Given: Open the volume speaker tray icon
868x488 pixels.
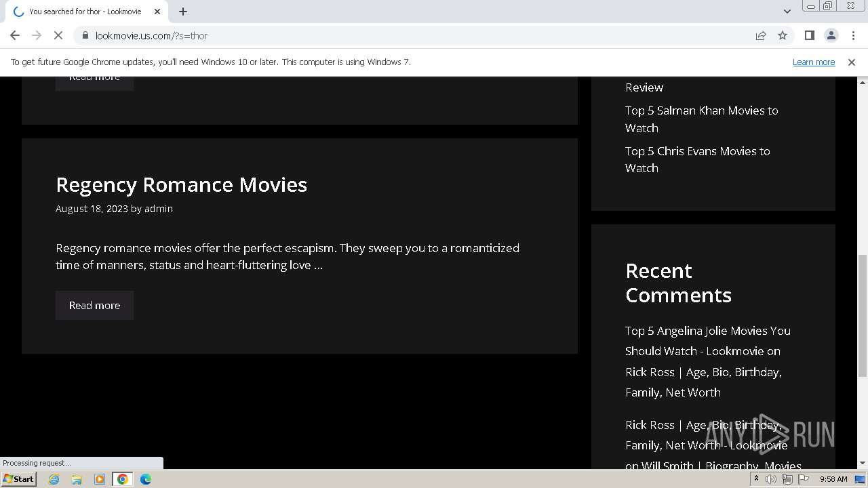Looking at the screenshot, I should coord(771,479).
